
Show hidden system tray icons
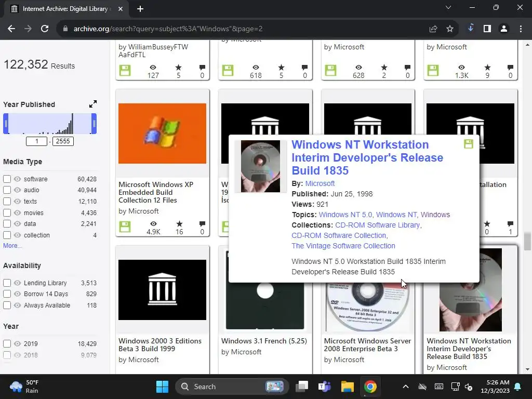point(405,387)
